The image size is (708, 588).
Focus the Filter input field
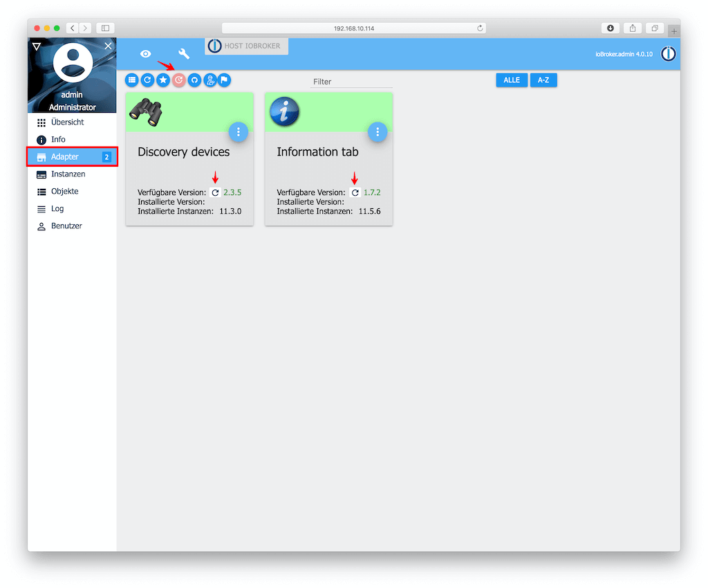point(351,82)
